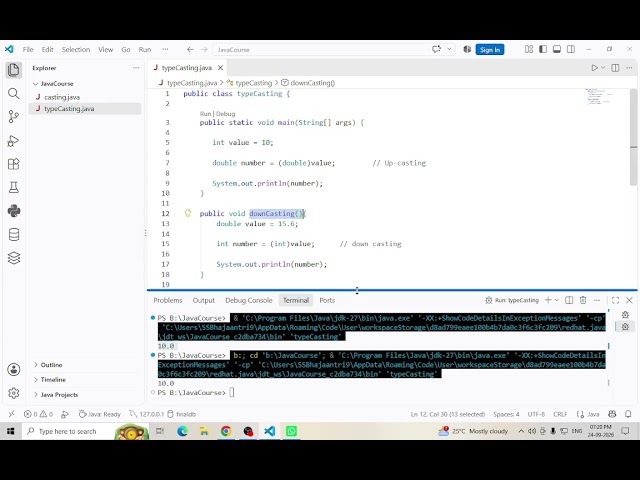Click the VS Code logo icon
Screen dimensions: 640x480
pyautogui.click(x=9, y=49)
